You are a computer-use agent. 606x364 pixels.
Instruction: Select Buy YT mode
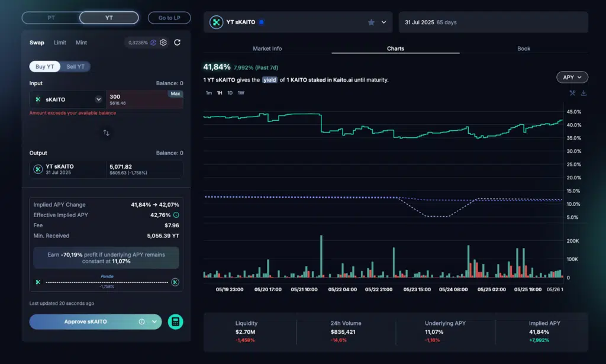[x=45, y=66]
